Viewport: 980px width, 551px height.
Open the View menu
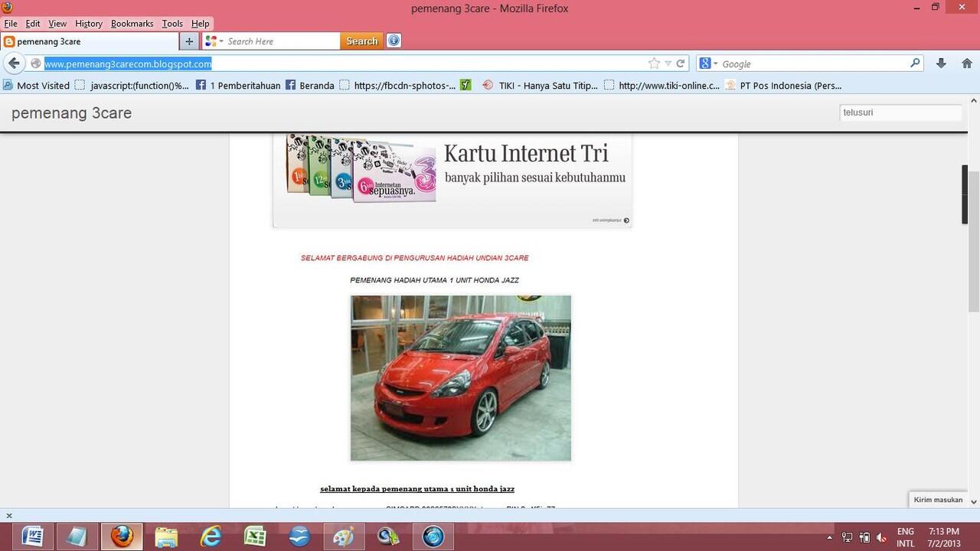pyautogui.click(x=57, y=24)
